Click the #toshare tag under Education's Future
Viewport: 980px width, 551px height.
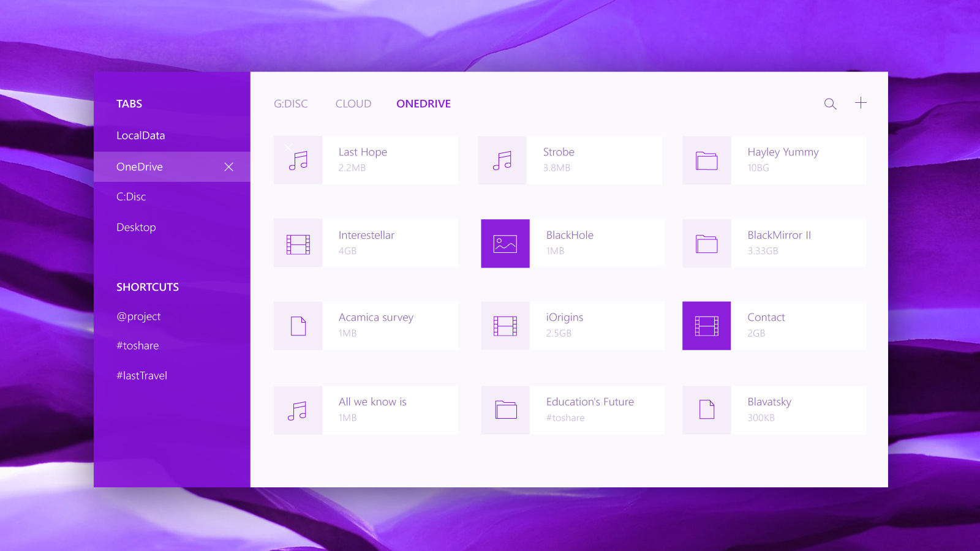565,418
